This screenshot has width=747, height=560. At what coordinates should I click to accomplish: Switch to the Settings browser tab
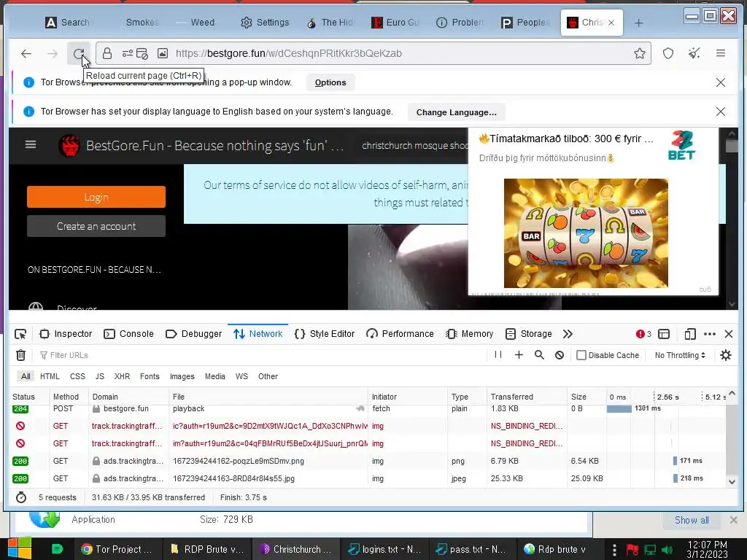(265, 23)
